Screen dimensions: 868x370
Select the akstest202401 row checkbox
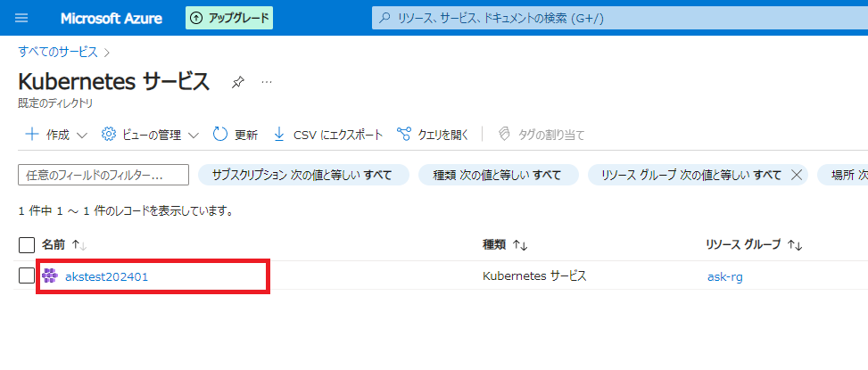[x=27, y=275]
